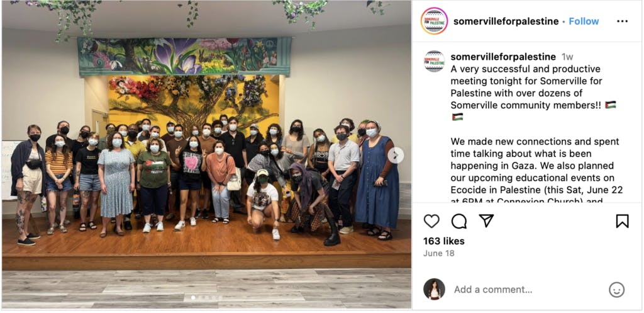Image resolution: width=644 pixels, height=313 pixels.
Task: Advance carousel with the next arrow
Action: tap(396, 156)
